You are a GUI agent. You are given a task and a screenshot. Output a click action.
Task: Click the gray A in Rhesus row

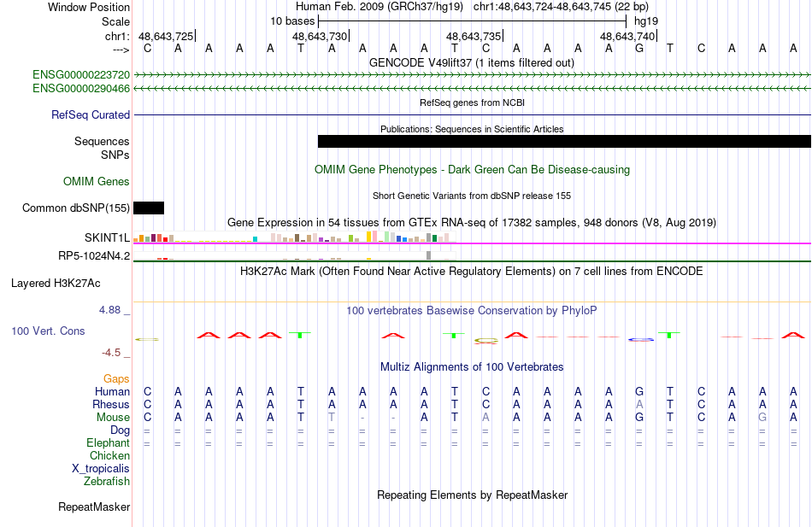639,404
